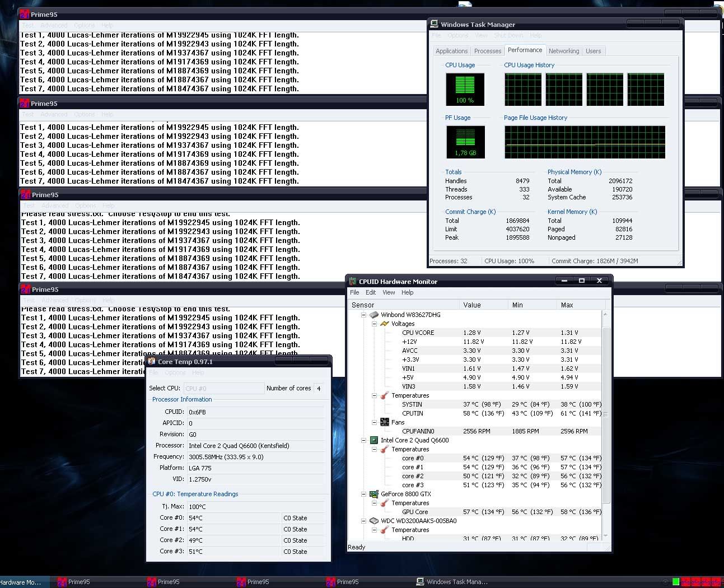Click the Core Temp 0.97.1 title bar icon
Screen dimensions: 724x588
[152, 361]
